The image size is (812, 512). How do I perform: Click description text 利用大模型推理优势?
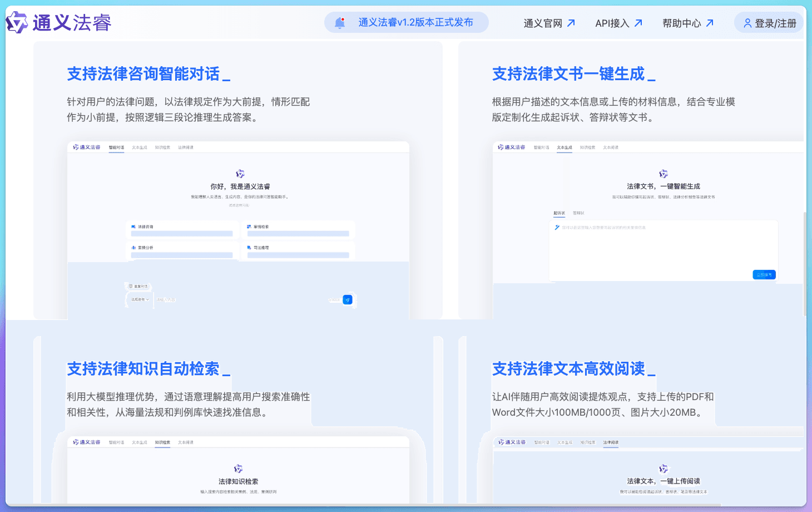[x=188, y=405]
